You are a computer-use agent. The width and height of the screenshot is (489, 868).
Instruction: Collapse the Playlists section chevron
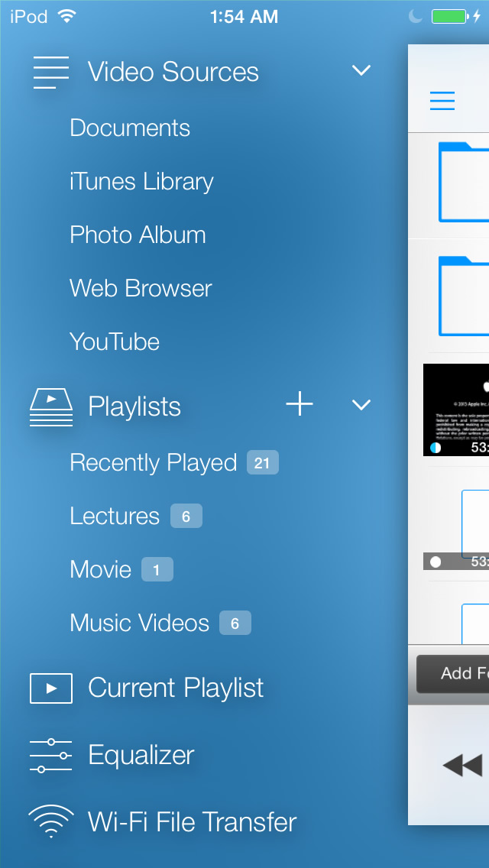(x=361, y=405)
